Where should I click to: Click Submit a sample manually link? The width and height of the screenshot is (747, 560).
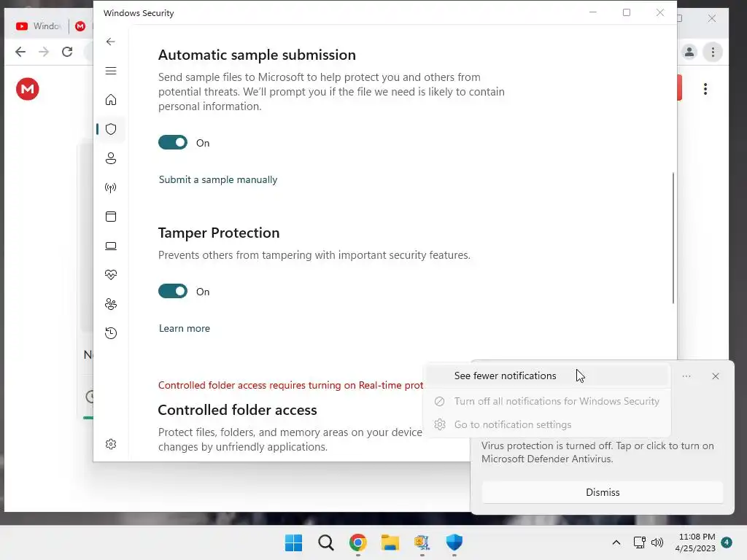point(217,179)
